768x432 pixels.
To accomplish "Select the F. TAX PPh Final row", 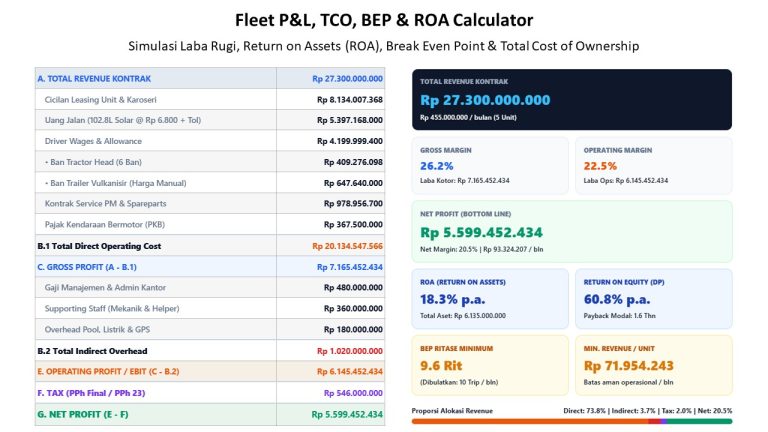I will click(210, 393).
